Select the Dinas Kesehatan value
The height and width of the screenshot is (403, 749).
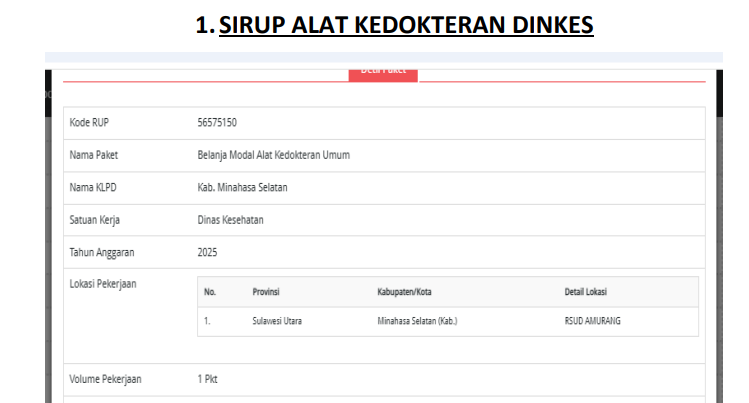[x=230, y=220]
